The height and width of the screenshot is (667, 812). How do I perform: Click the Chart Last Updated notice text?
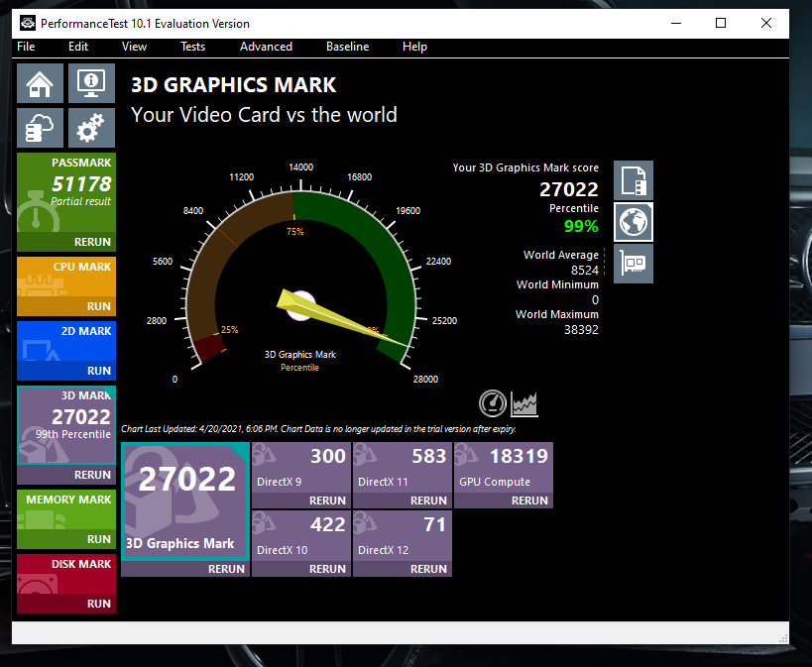coord(318,429)
